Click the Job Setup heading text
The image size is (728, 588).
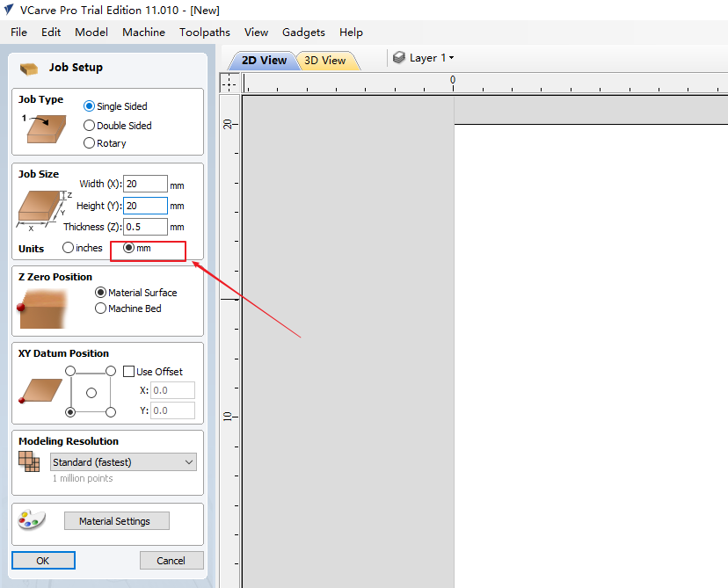pos(76,68)
